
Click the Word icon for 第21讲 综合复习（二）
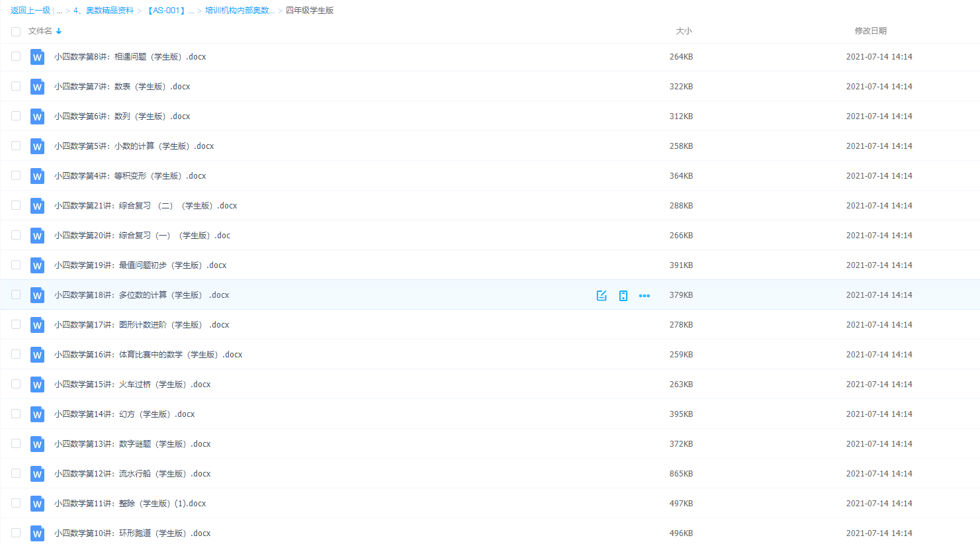click(37, 206)
